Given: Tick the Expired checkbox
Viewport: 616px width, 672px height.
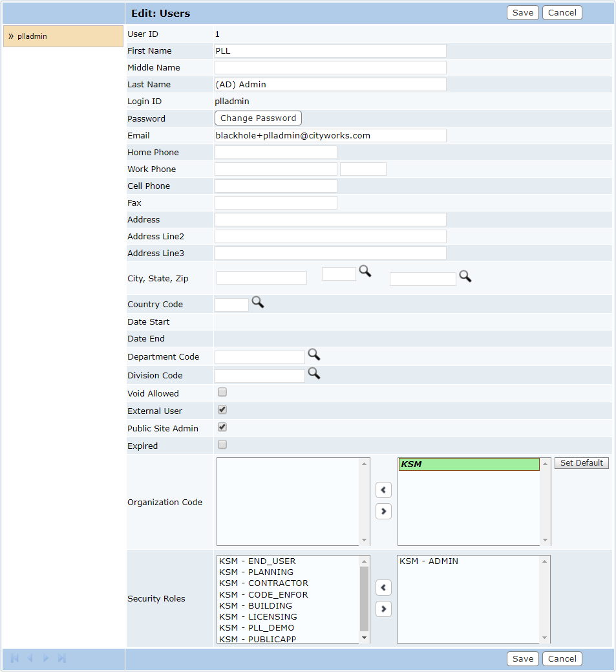Looking at the screenshot, I should pyautogui.click(x=222, y=444).
